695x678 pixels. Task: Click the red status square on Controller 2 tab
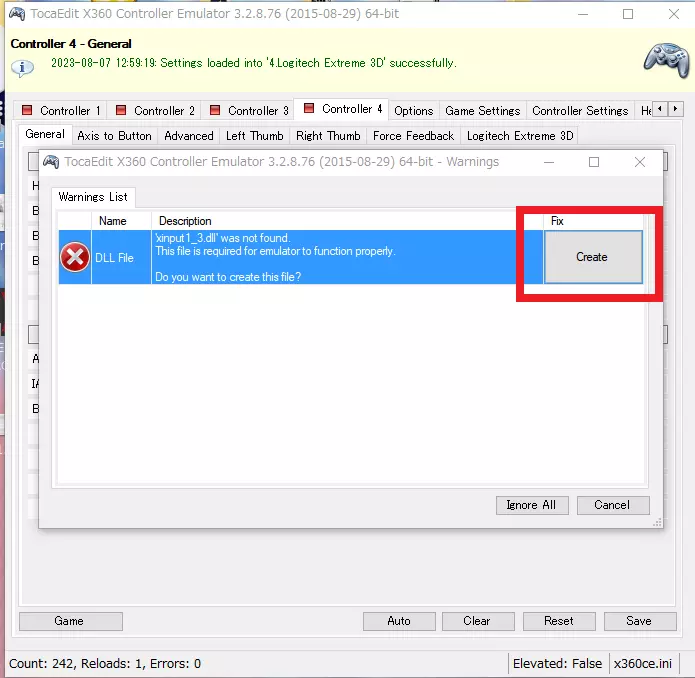pyautogui.click(x=121, y=110)
